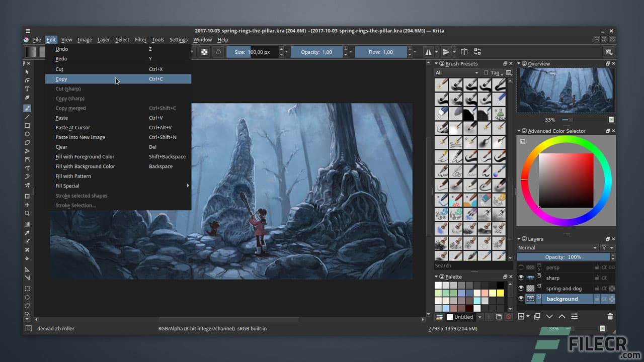This screenshot has height=362, width=644.
Task: Click the Copy merged command
Action: pos(70,108)
